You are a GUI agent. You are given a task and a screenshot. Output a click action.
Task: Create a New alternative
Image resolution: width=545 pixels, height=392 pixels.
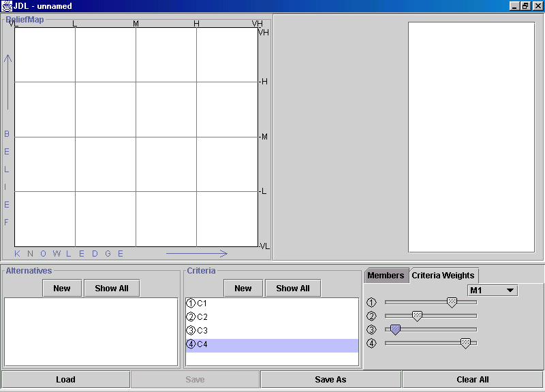(x=62, y=288)
